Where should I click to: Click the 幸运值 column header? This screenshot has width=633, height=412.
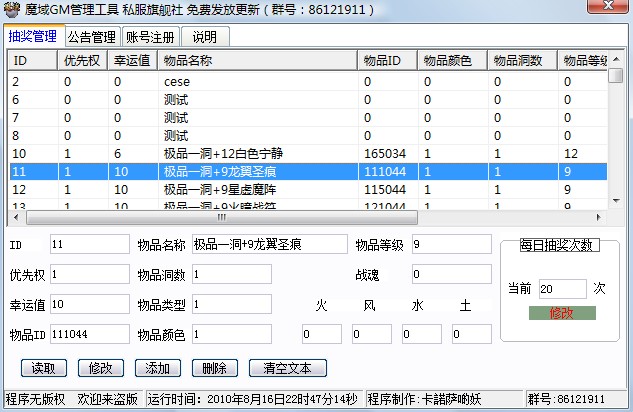(x=132, y=60)
